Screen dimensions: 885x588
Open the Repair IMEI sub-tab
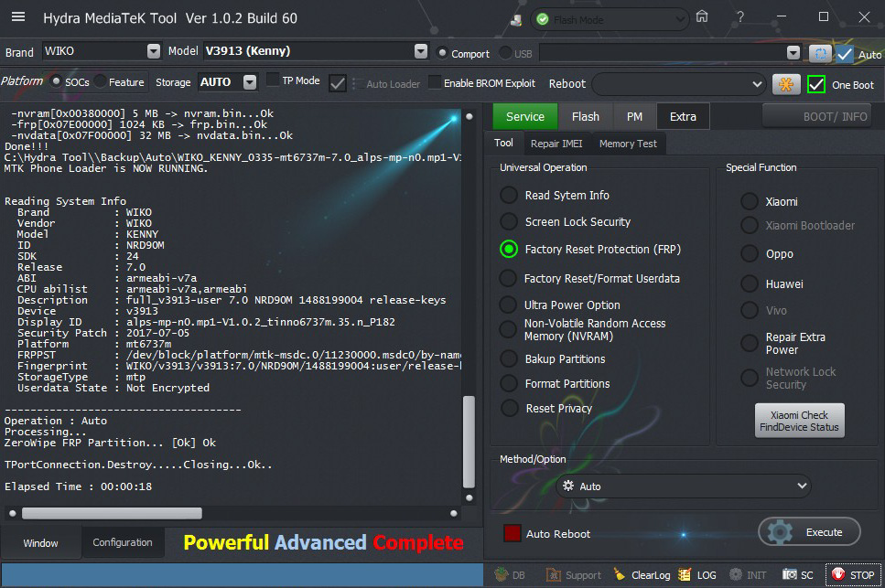[556, 144]
